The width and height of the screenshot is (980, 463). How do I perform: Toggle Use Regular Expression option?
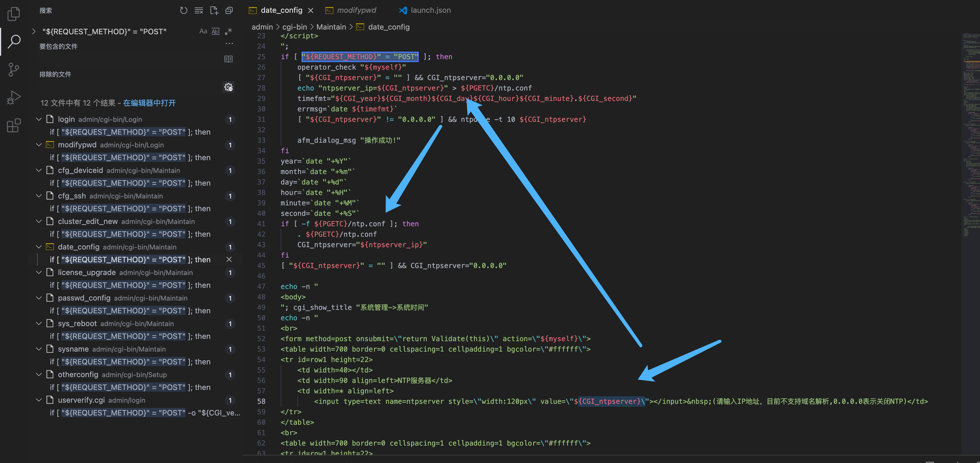pos(228,31)
